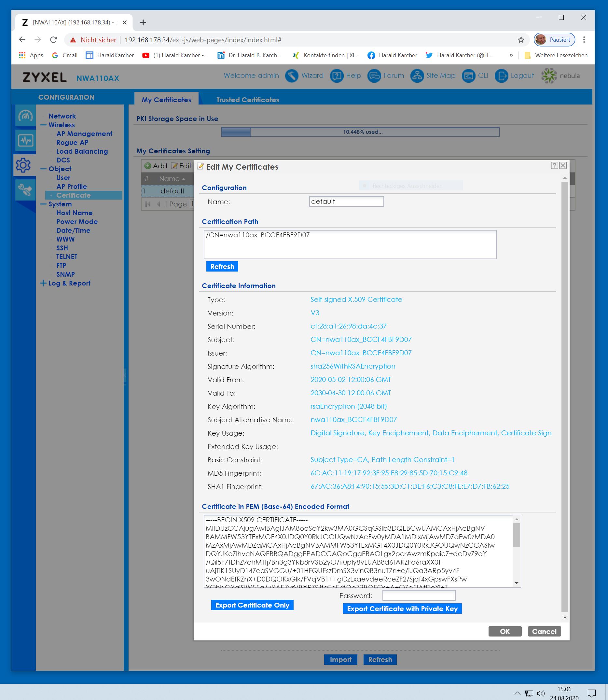Select the My Certificates tab
Screen dimensions: 608x700
166,100
